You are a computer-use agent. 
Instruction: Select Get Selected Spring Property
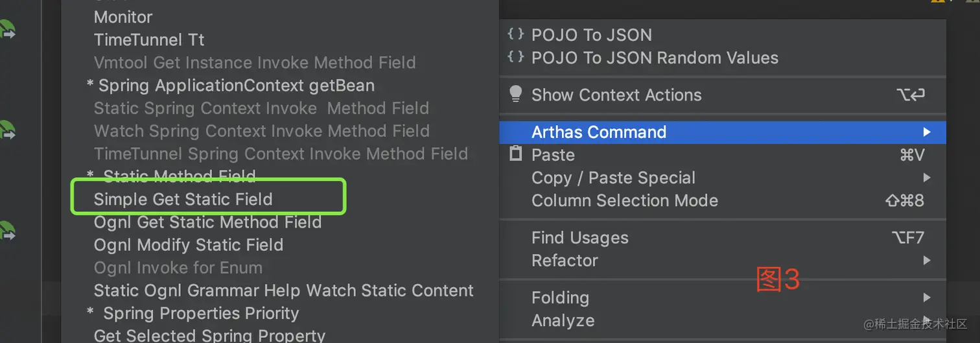[x=209, y=335]
